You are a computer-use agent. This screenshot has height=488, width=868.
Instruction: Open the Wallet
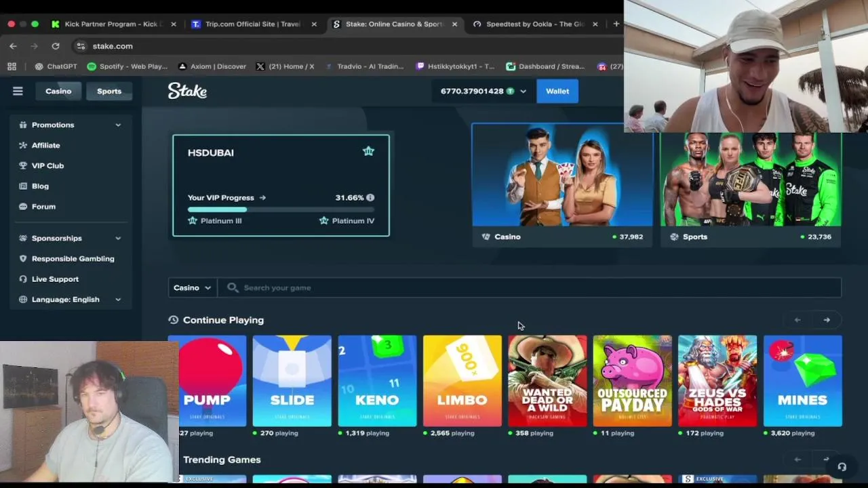(557, 91)
